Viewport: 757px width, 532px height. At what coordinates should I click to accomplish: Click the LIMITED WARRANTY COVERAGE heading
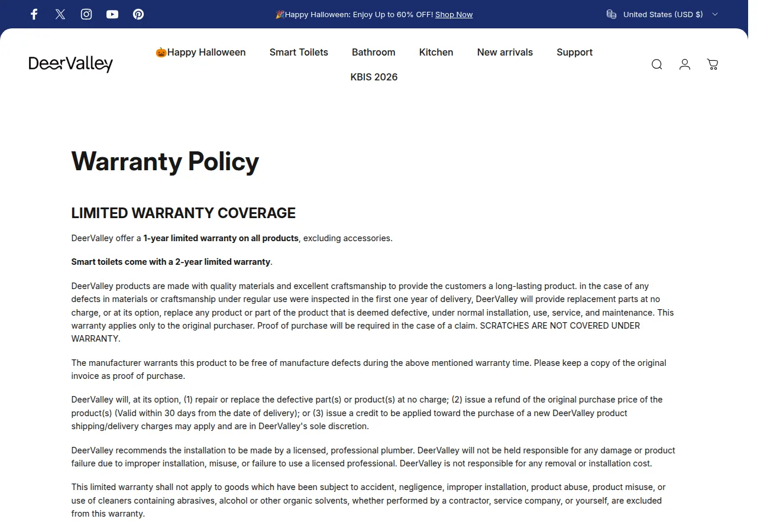tap(183, 213)
